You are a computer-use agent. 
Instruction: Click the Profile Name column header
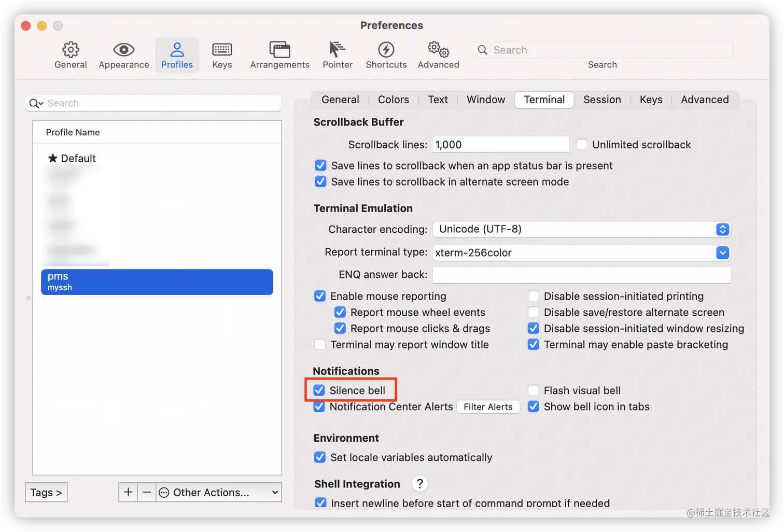157,132
